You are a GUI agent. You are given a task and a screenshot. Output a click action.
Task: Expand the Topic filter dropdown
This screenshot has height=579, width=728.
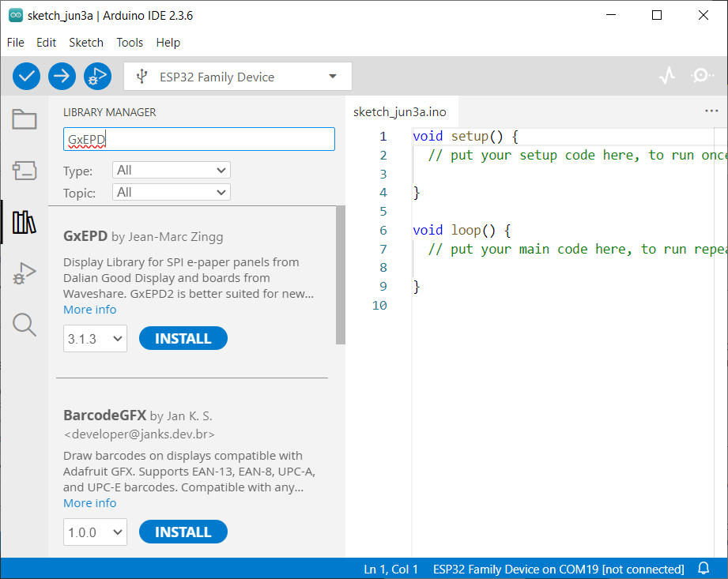tap(172, 192)
